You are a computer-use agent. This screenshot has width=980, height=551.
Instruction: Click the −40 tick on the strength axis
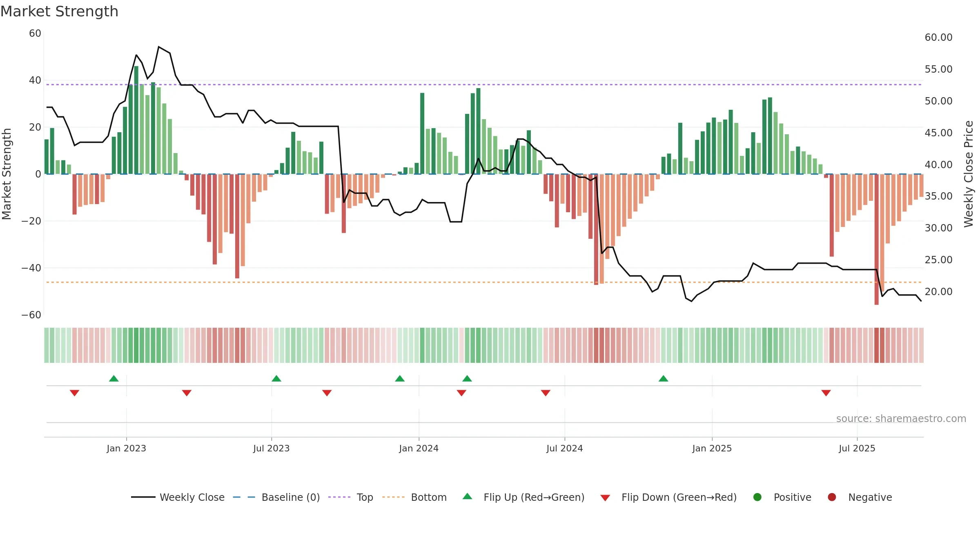click(31, 268)
